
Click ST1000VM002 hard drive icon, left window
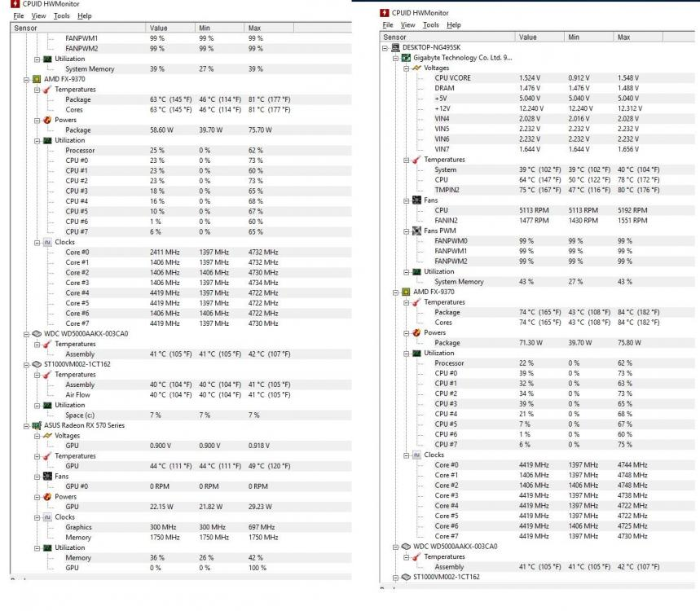(x=37, y=364)
